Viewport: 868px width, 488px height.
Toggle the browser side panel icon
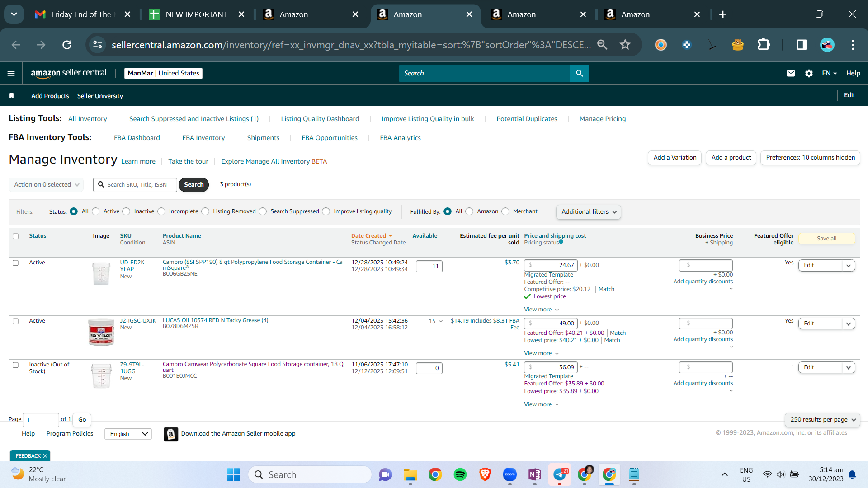(x=802, y=45)
